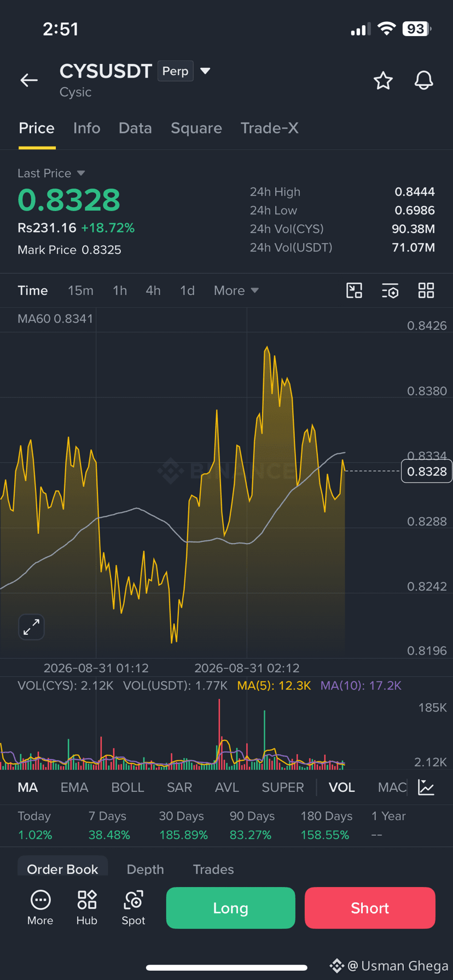Screen dimensions: 453x980
Task: Open the Last Price type dropdown
Action: pyautogui.click(x=51, y=173)
